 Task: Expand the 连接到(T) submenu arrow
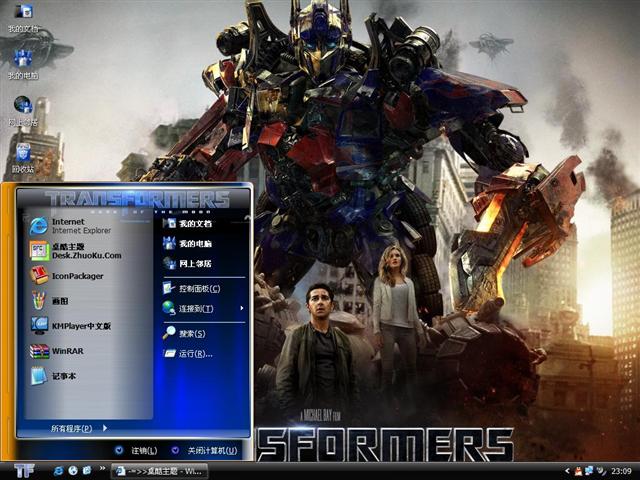[242, 308]
